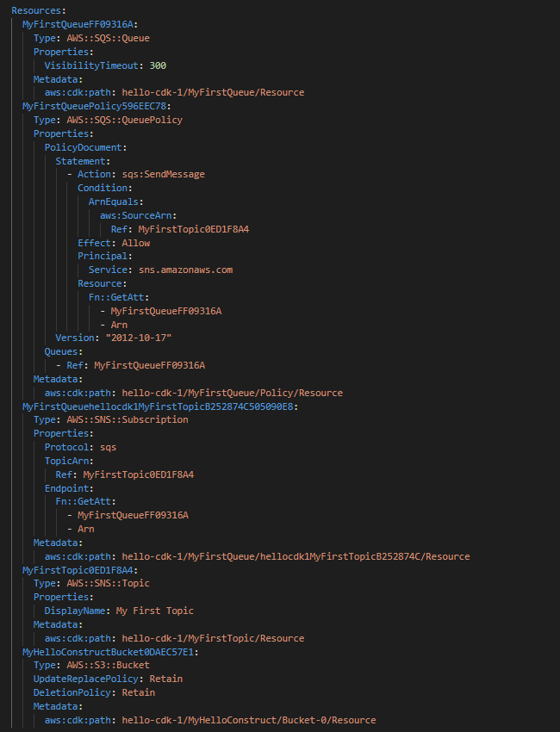Select the AWS::SQS::QueuePolicy type value
Screen dimensions: 560x732
[124, 120]
